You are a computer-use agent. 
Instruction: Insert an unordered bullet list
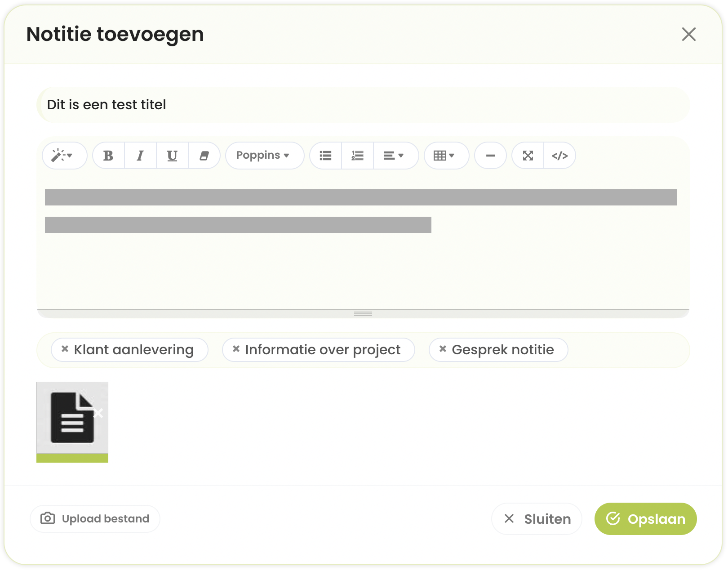pyautogui.click(x=325, y=156)
